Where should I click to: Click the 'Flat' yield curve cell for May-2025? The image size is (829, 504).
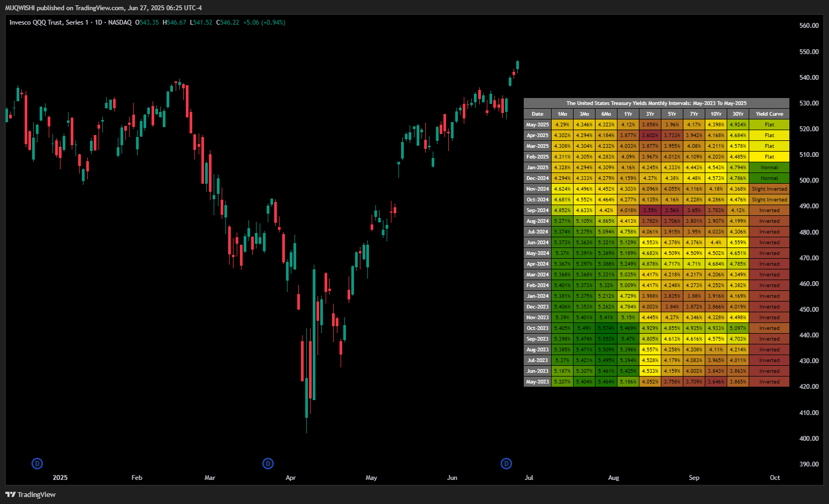click(770, 125)
